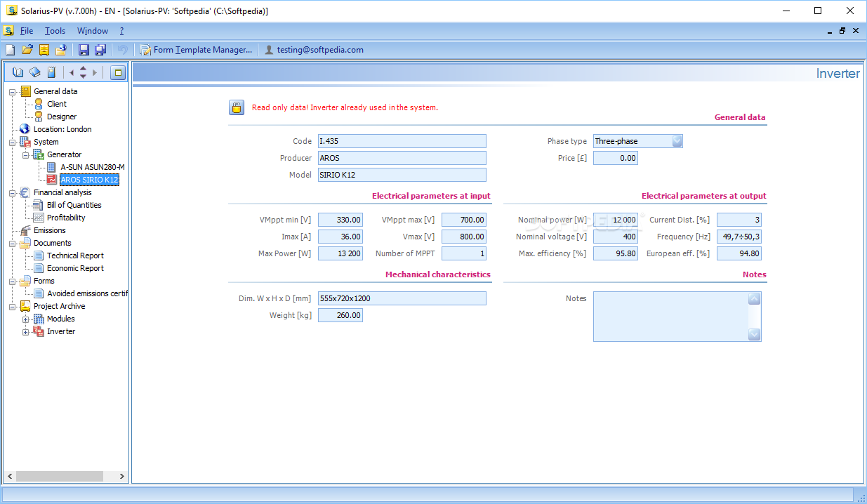Click the closed blue book navigator icon
Viewport: 867px width, 504px height.
coord(34,72)
